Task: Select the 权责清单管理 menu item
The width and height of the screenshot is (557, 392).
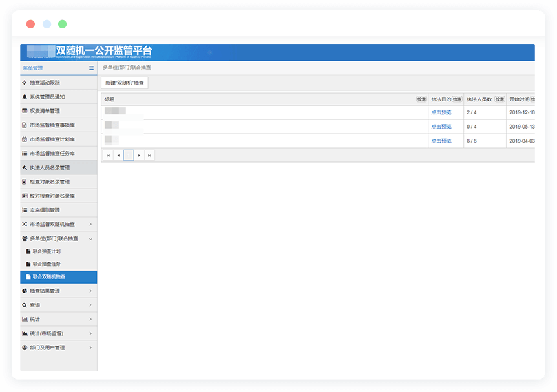Action: coord(45,111)
